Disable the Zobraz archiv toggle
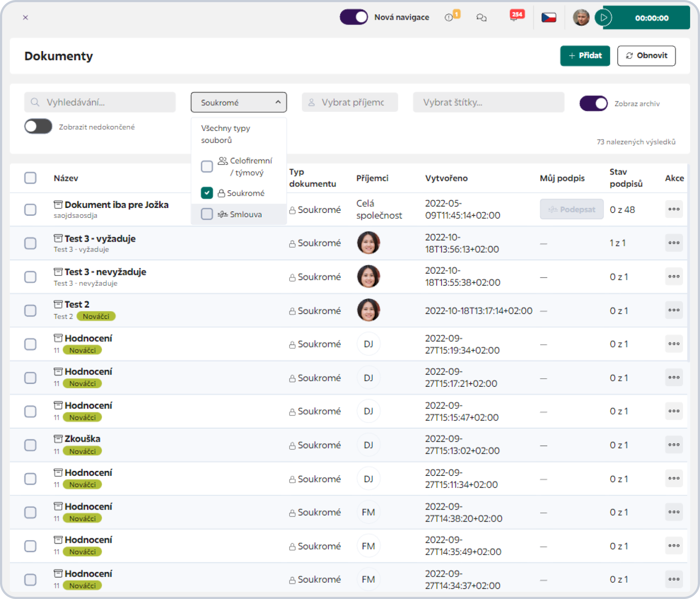 [x=594, y=103]
